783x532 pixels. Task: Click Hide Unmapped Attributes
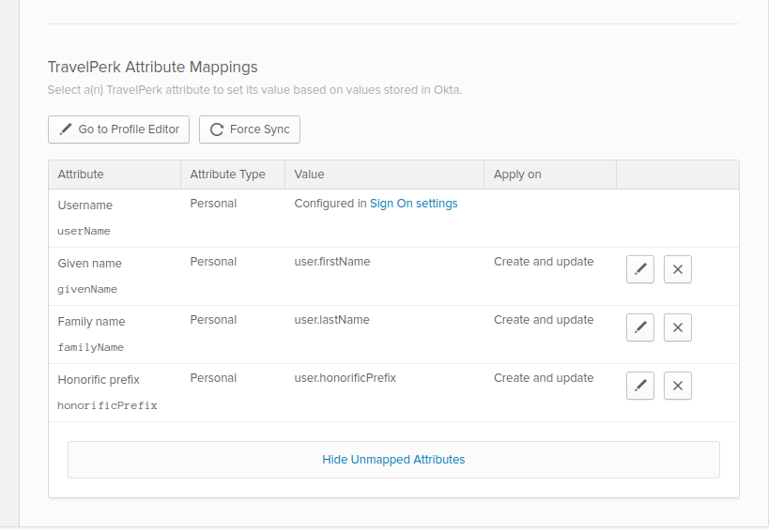point(393,460)
